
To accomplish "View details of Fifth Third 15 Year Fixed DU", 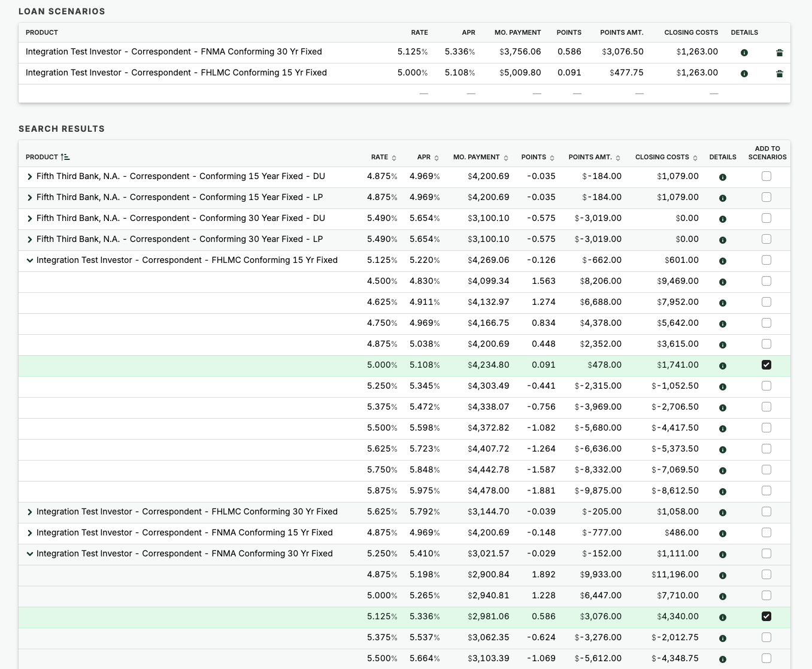I will click(x=723, y=177).
